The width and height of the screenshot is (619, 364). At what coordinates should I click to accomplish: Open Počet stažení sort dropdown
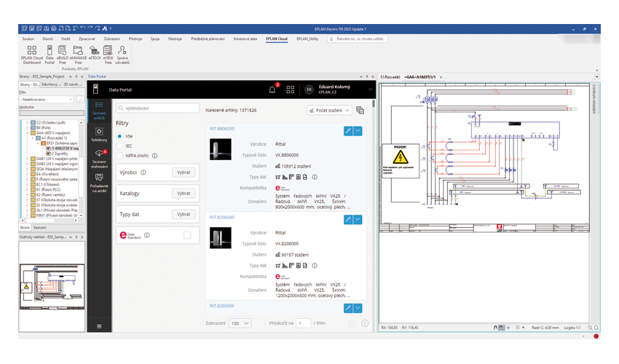pos(329,110)
